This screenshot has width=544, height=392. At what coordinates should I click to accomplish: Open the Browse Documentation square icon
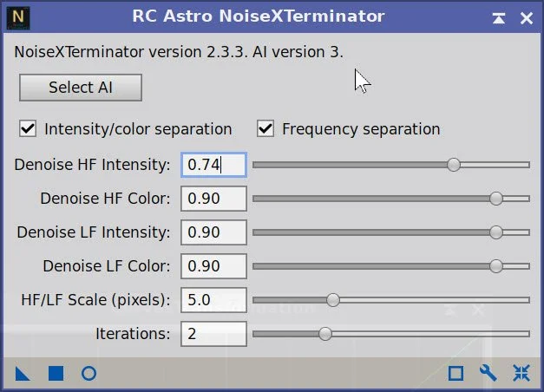coord(456,374)
